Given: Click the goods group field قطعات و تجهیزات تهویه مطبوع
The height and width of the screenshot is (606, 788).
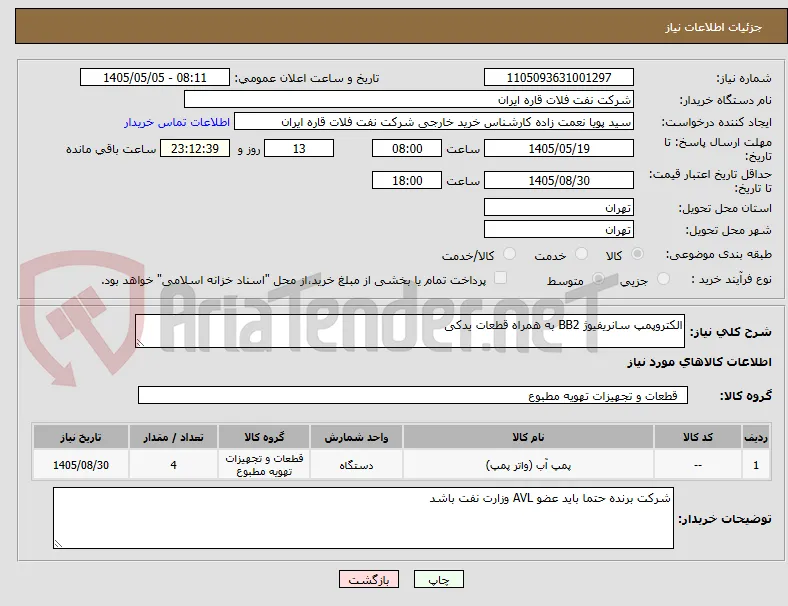Looking at the screenshot, I should (x=413, y=395).
